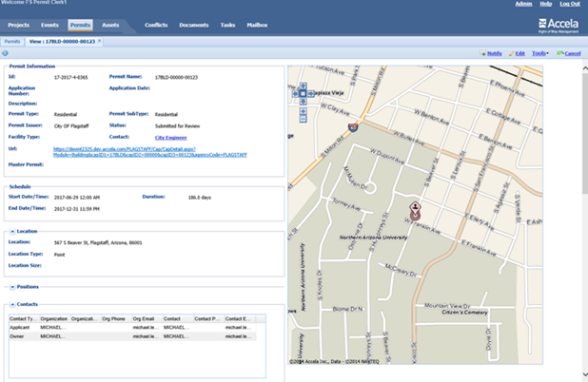Click the permit location marker on map

point(415,210)
